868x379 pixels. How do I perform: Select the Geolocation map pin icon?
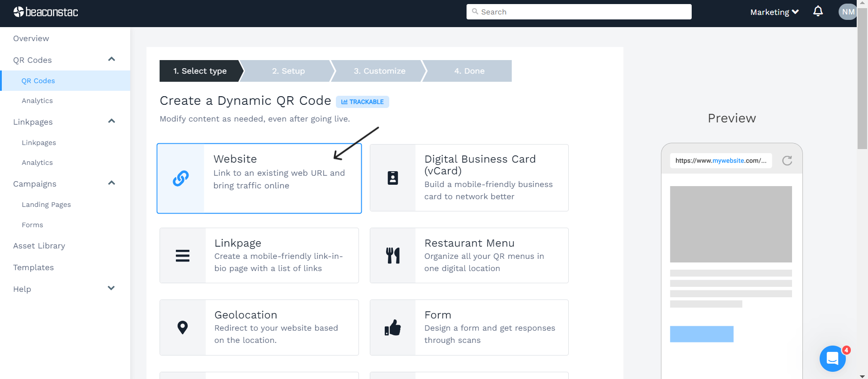[x=183, y=328]
